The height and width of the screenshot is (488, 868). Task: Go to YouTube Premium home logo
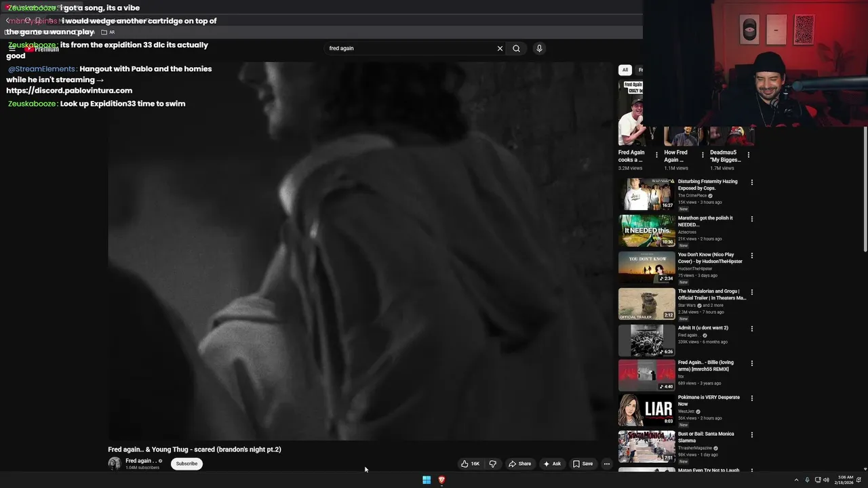(x=42, y=49)
